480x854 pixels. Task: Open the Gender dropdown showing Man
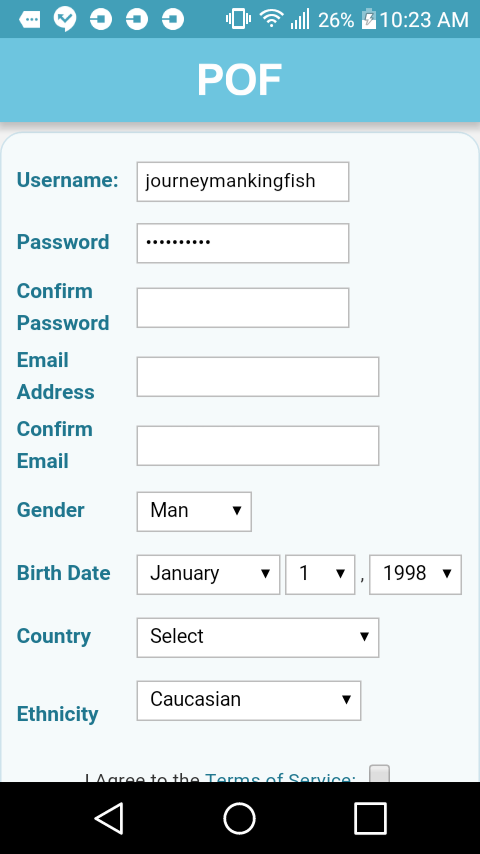(x=194, y=511)
